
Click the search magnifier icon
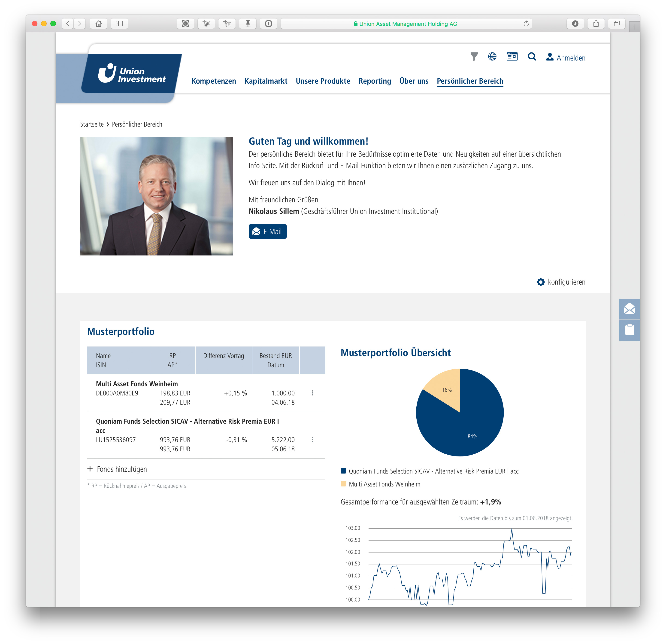pyautogui.click(x=532, y=56)
